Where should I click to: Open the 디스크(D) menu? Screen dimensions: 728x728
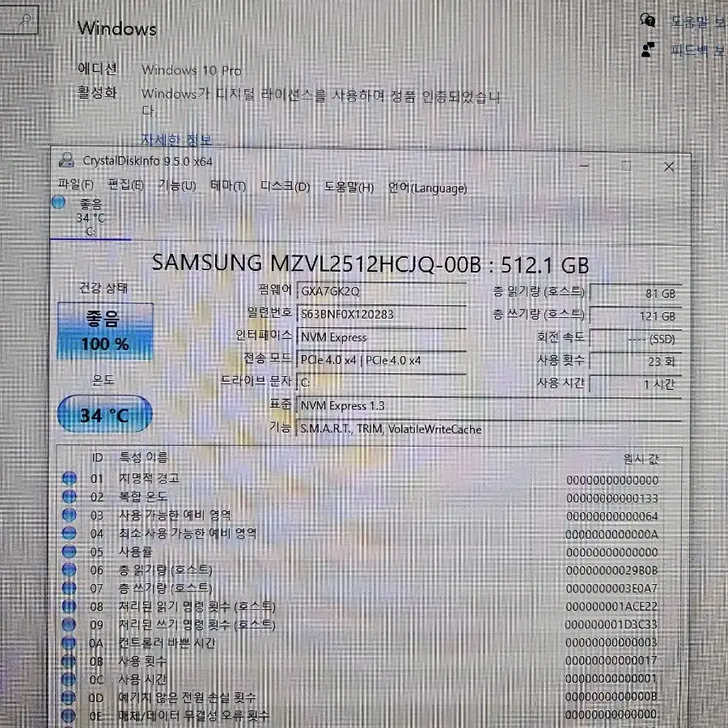click(x=285, y=186)
